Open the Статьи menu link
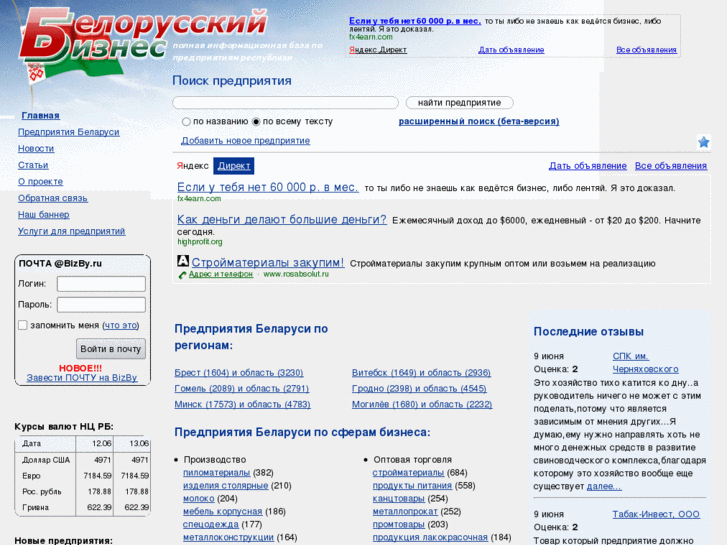Viewport: 727px width, 545px height. 33,165
